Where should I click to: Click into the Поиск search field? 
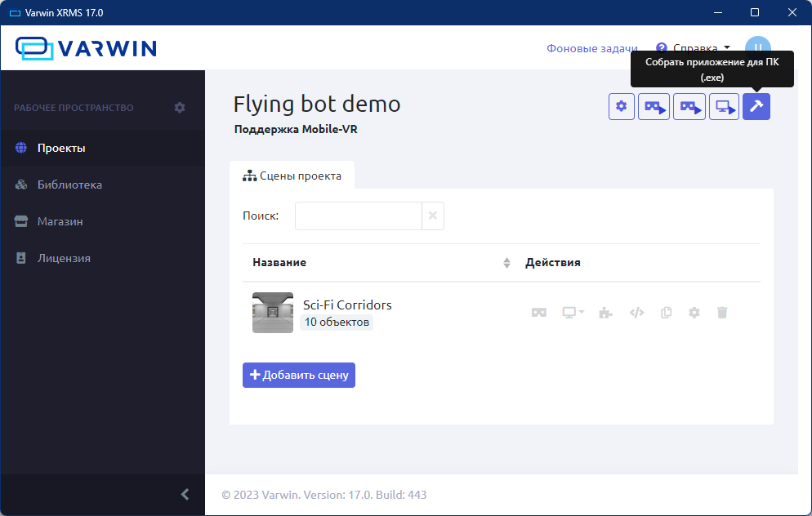(359, 216)
